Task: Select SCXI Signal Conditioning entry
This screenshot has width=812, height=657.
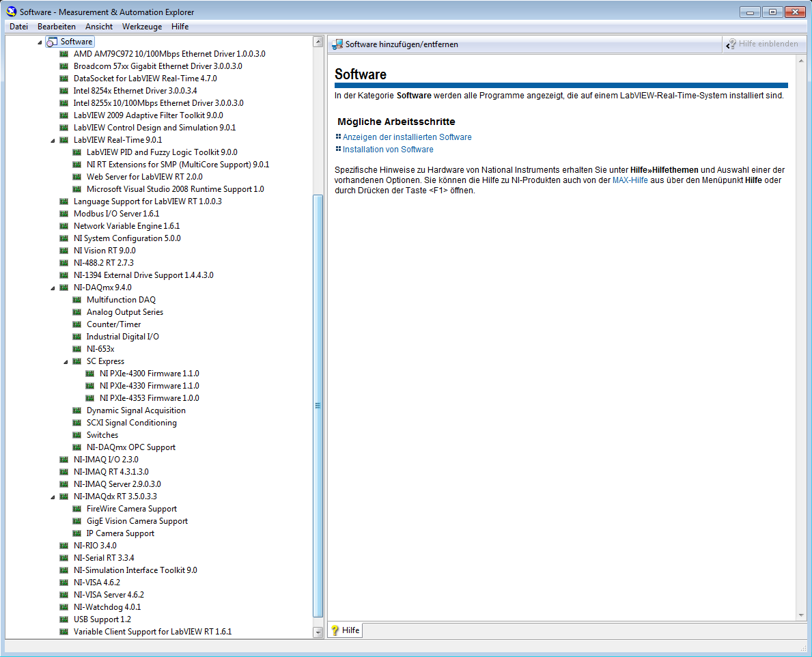Action: click(132, 423)
